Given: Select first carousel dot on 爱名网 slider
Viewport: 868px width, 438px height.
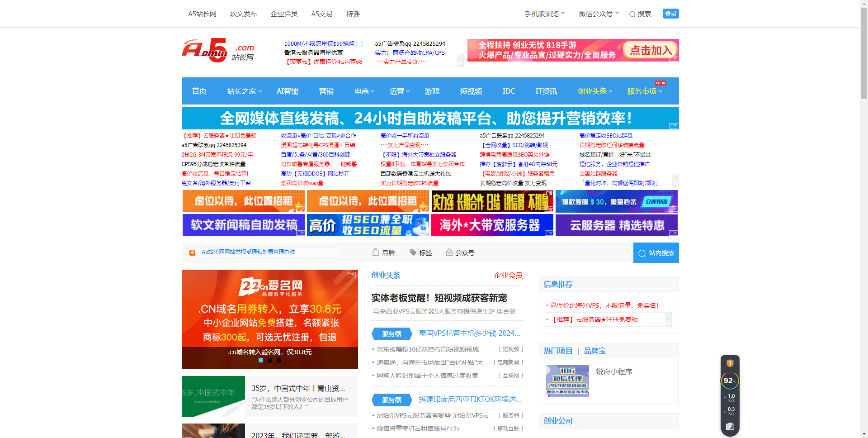Looking at the screenshot, I should tap(261, 360).
